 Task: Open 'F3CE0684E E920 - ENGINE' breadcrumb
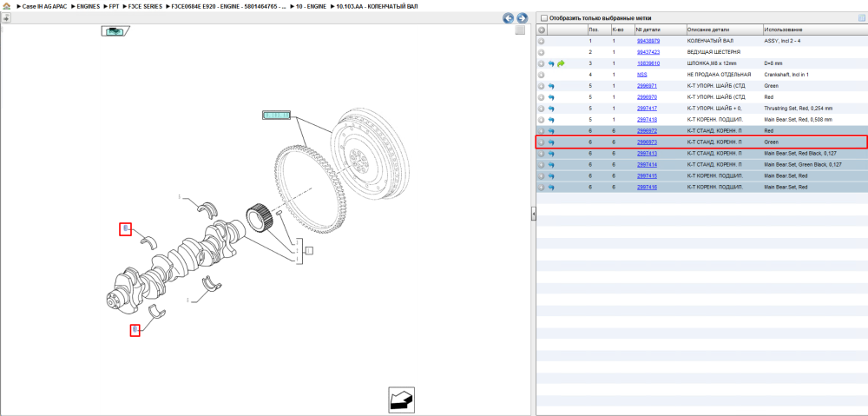click(230, 6)
